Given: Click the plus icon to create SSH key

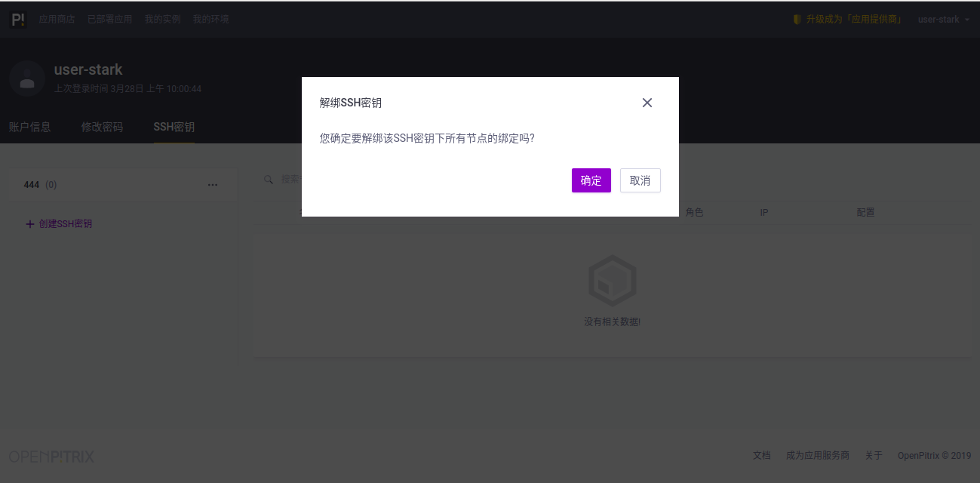Looking at the screenshot, I should 29,223.
